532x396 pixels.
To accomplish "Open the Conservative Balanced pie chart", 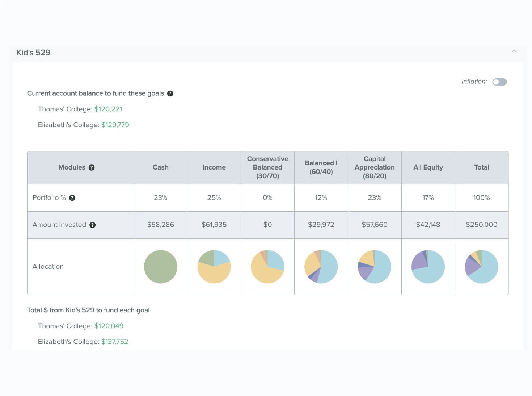I will pos(268,267).
